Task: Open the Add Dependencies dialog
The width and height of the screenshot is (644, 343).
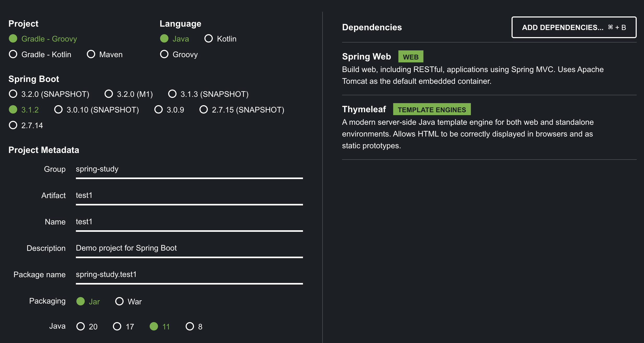Action: coord(574,27)
